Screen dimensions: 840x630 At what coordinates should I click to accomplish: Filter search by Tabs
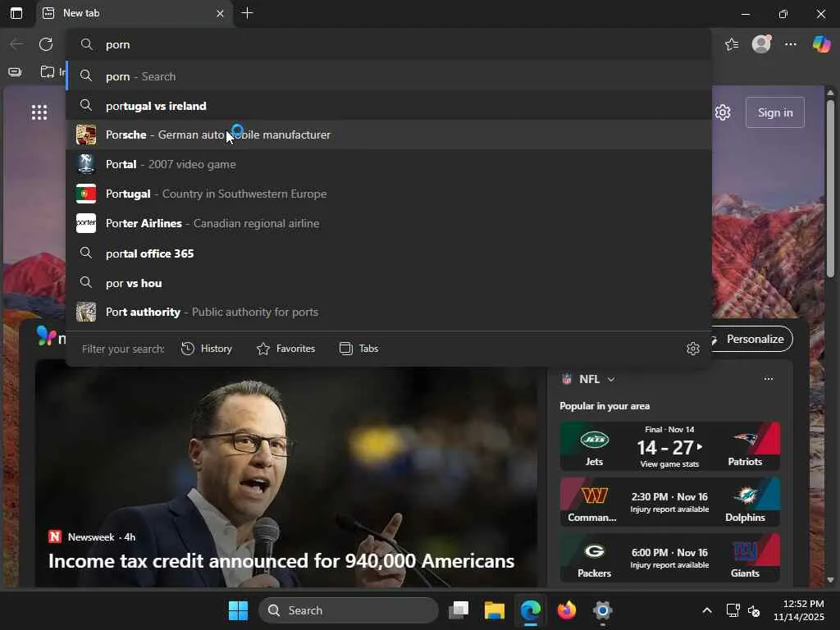click(359, 348)
